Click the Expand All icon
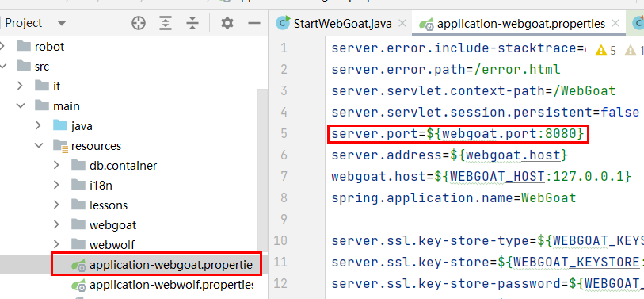 click(x=165, y=24)
